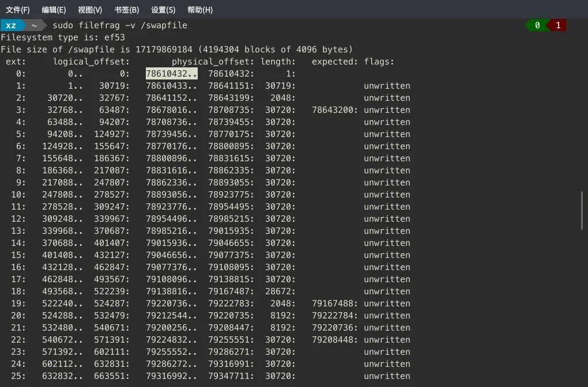Click the "~" home directory prompt segment
Viewport: 588px width, 387px height.
pyautogui.click(x=33, y=25)
